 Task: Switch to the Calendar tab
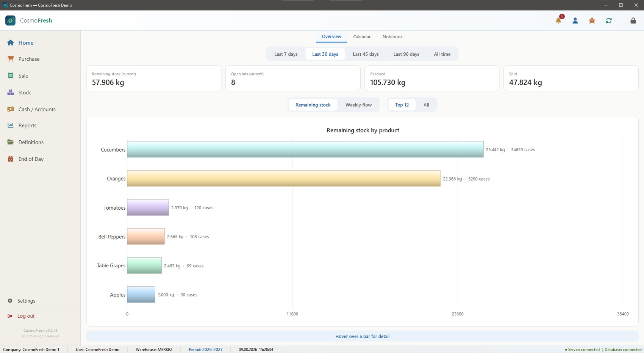coord(362,37)
